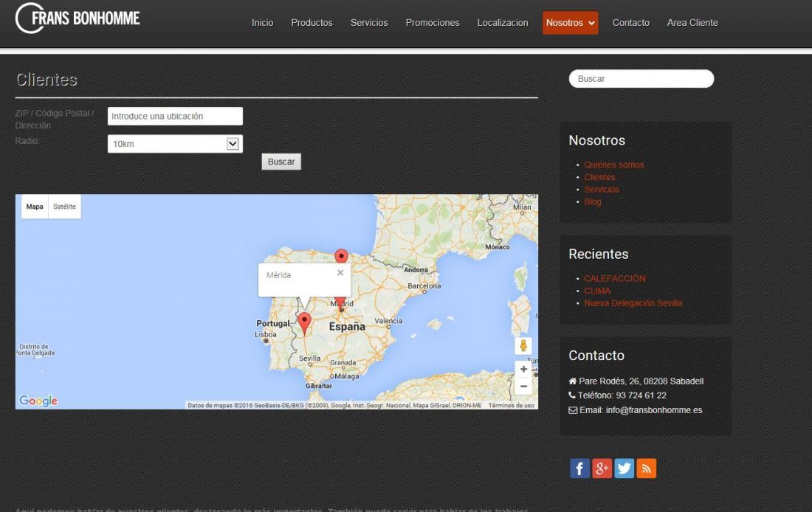This screenshot has width=812, height=512.
Task: Open the Servicios sidebar link
Action: tap(601, 190)
